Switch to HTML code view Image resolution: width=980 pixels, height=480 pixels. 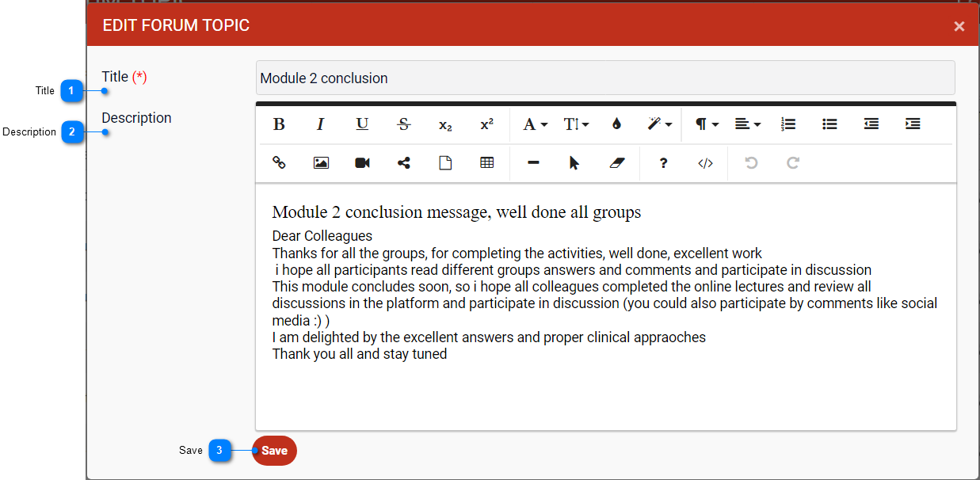click(x=705, y=163)
